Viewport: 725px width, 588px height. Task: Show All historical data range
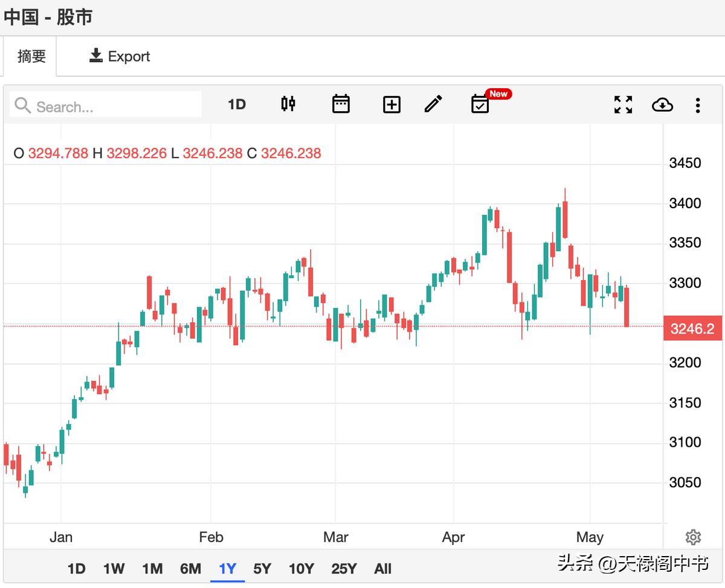tap(382, 569)
